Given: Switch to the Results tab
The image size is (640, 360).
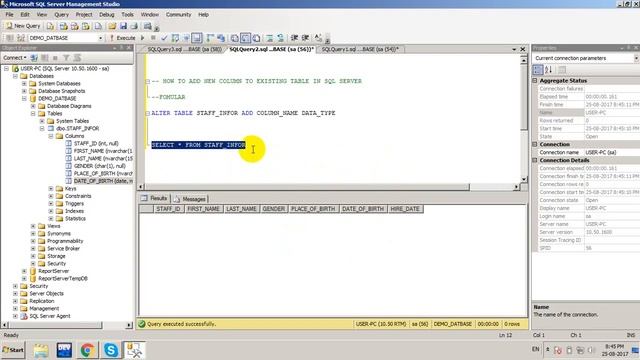Looking at the screenshot, I should click(154, 199).
